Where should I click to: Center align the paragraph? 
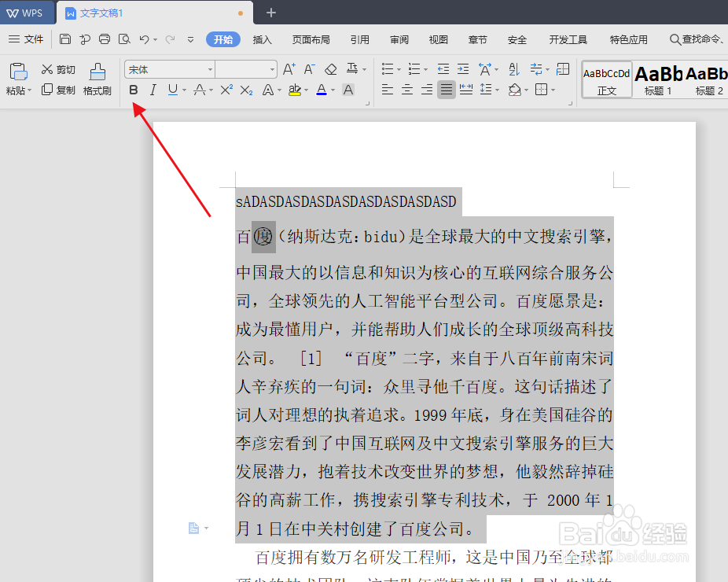407,89
